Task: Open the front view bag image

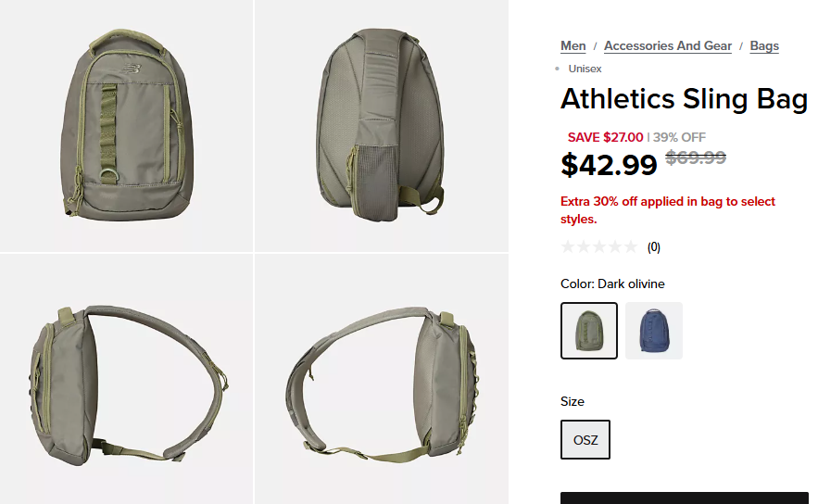Action: pyautogui.click(x=127, y=126)
